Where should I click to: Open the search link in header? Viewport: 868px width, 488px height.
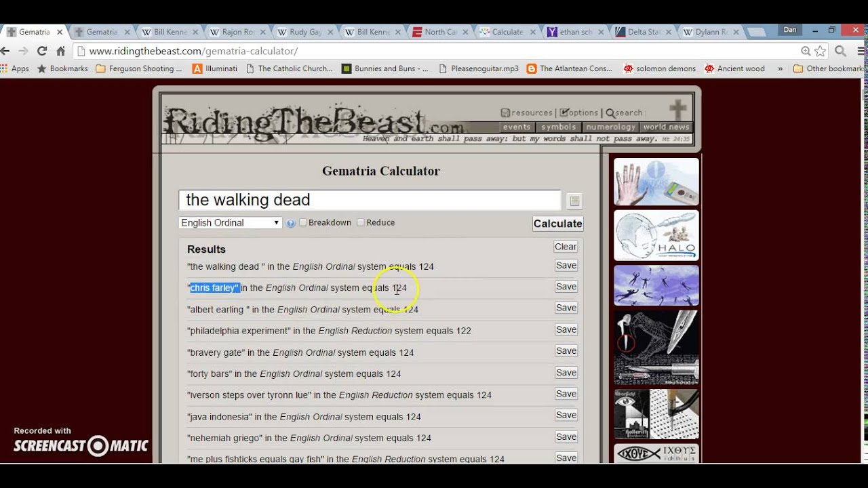point(624,113)
